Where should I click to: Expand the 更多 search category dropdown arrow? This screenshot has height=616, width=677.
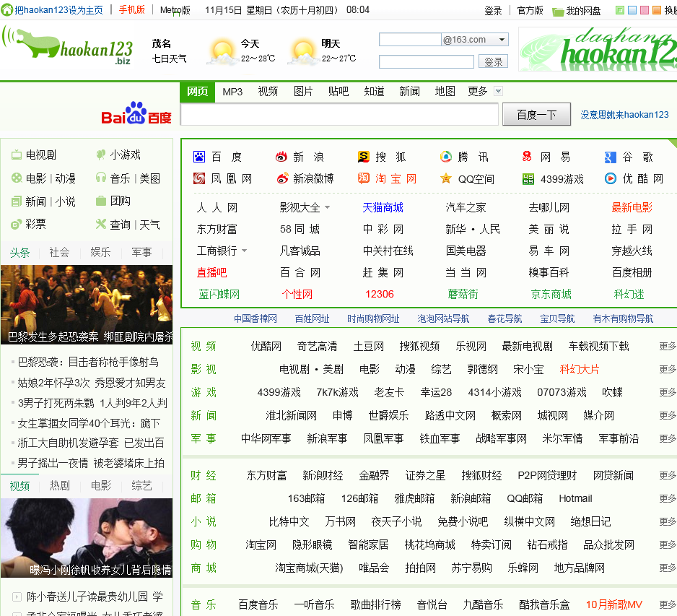click(498, 91)
